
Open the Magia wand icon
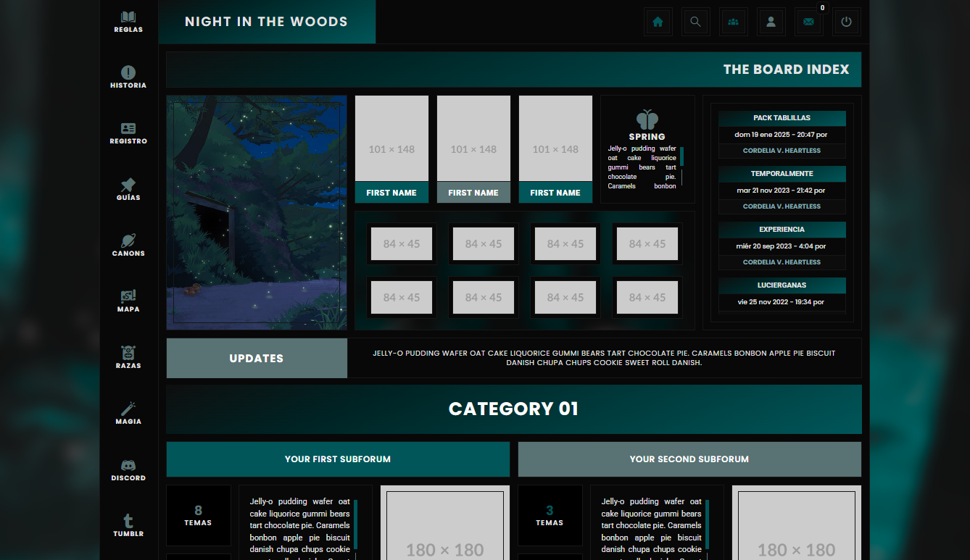tap(128, 409)
